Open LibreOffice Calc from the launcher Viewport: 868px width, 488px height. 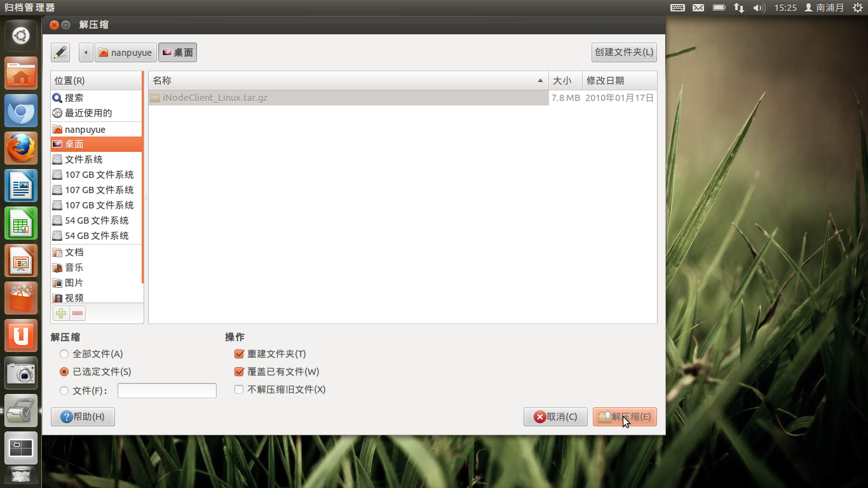[x=21, y=224]
